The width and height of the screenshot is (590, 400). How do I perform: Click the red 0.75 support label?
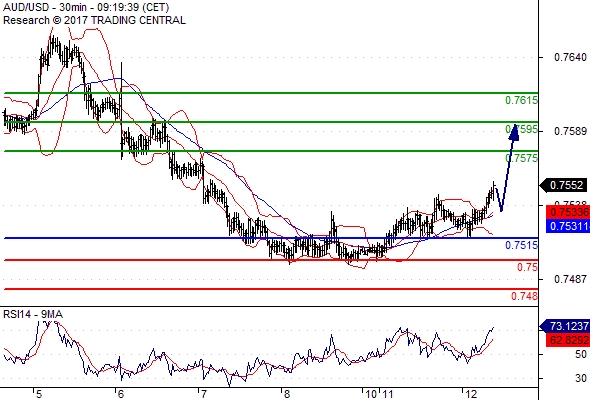coord(527,267)
